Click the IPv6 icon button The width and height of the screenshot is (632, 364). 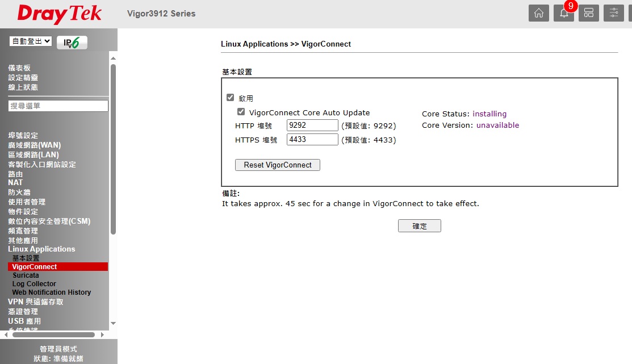pyautogui.click(x=72, y=42)
